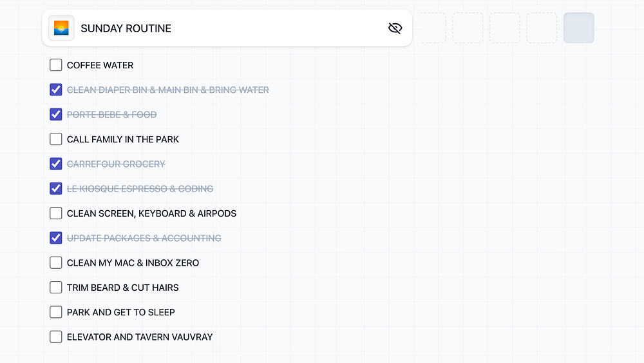Check the COFFEE WATER checkbox
The height and width of the screenshot is (363, 644).
(56, 65)
